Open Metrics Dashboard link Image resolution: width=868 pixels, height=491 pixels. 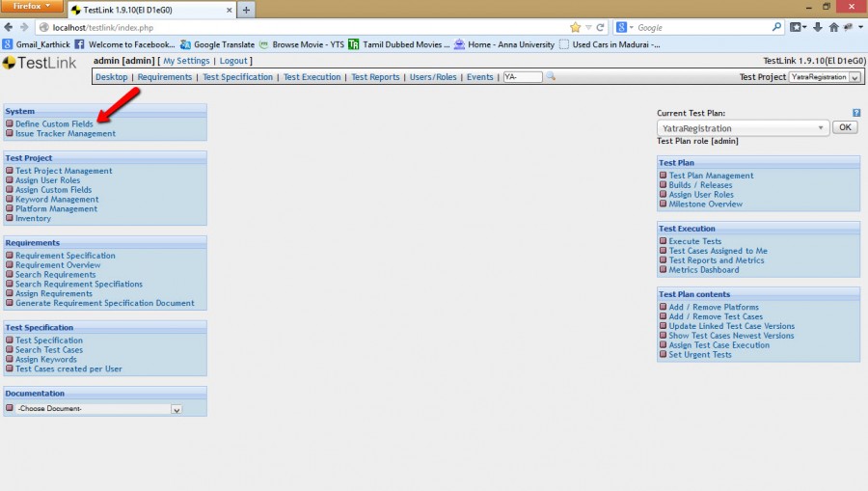704,269
